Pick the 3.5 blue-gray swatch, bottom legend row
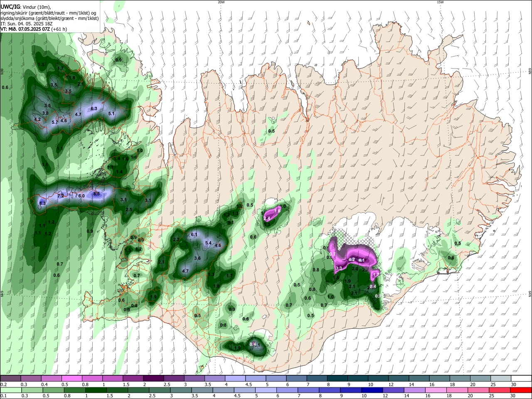Screen dimensions: 532x399 click(202, 390)
